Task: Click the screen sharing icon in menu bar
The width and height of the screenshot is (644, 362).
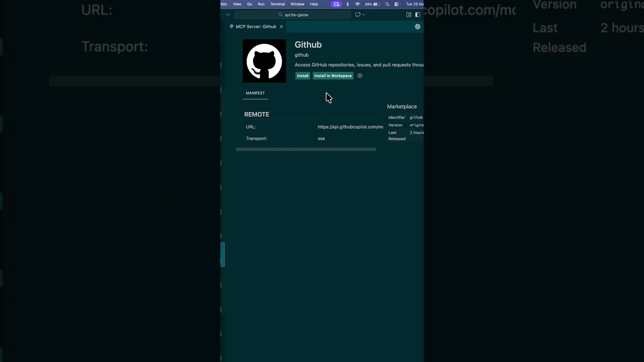Action: [337, 4]
